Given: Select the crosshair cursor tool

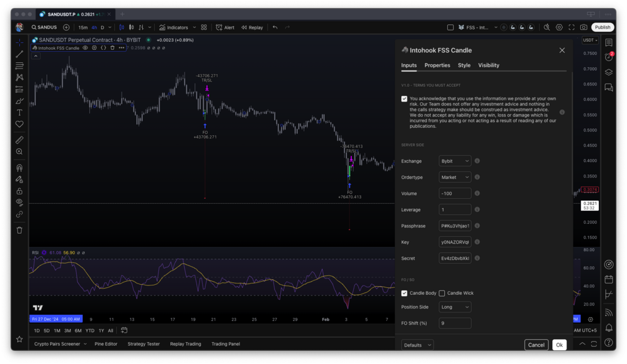Looking at the screenshot, I should pyautogui.click(x=19, y=42).
